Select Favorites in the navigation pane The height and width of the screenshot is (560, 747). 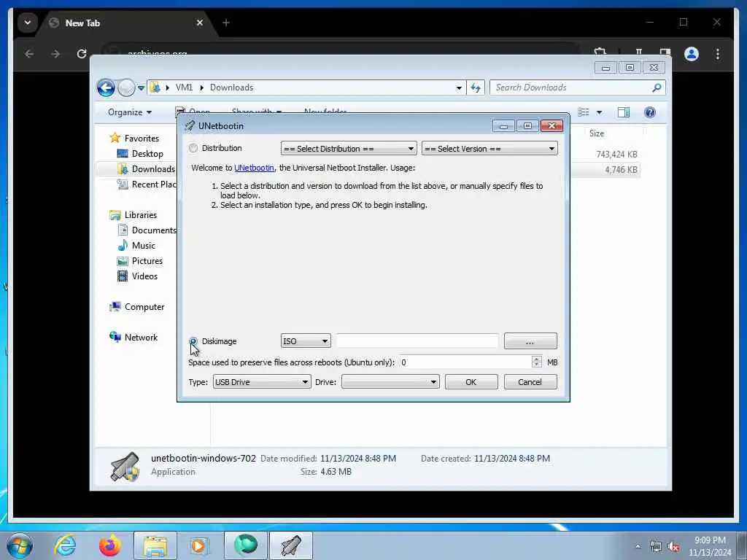pos(142,138)
